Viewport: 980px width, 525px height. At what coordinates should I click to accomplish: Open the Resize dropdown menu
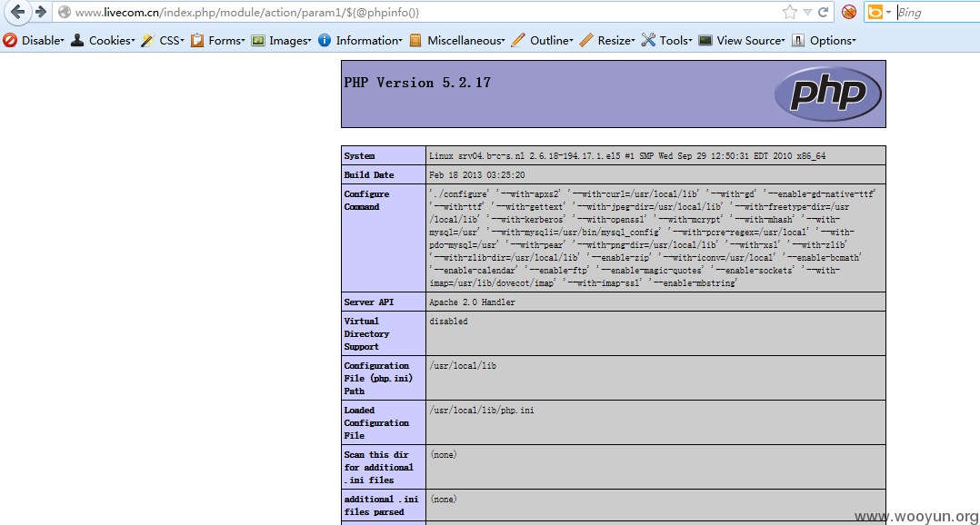click(616, 40)
